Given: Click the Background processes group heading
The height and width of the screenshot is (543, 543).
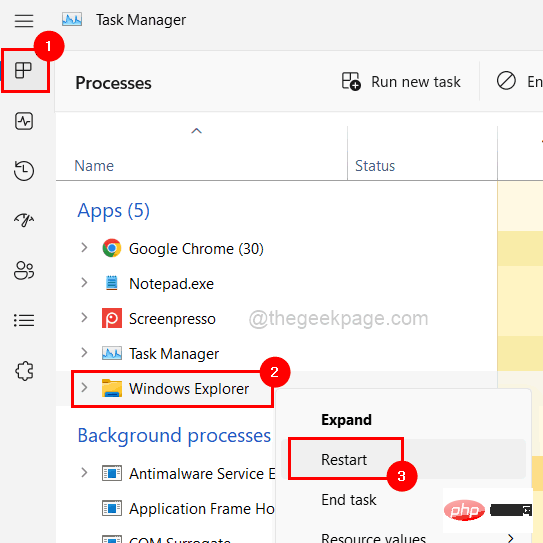Looking at the screenshot, I should [174, 435].
